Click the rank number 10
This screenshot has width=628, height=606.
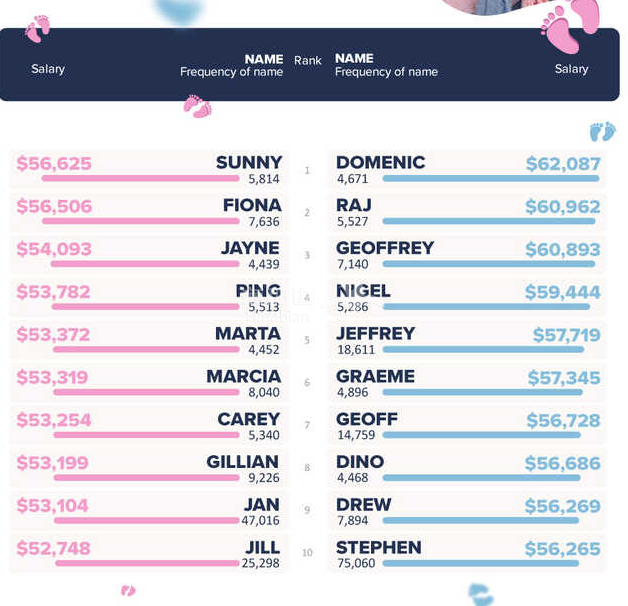(x=307, y=553)
